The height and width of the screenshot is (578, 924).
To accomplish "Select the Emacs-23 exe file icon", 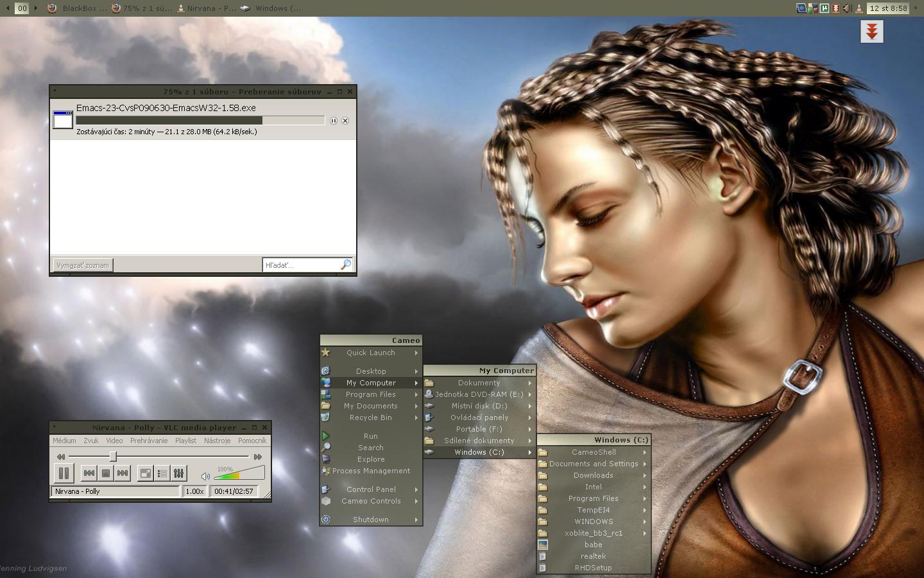I will (x=63, y=119).
